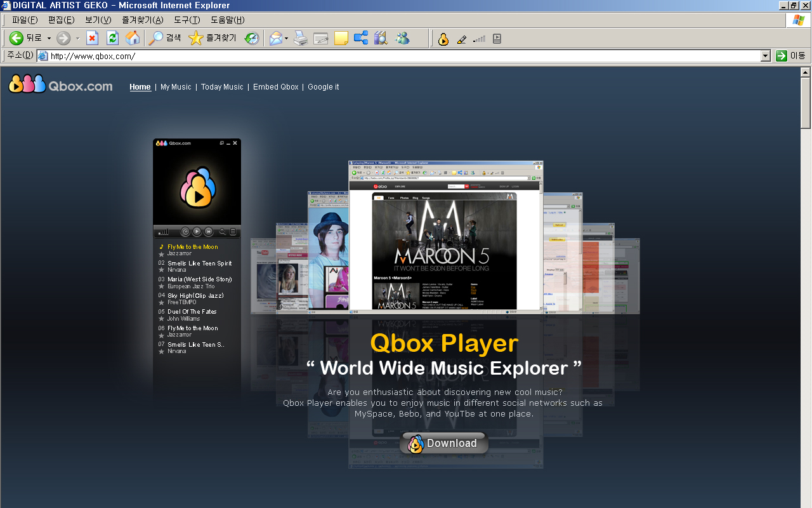
Task: Click the address bar URL field
Action: 405,56
